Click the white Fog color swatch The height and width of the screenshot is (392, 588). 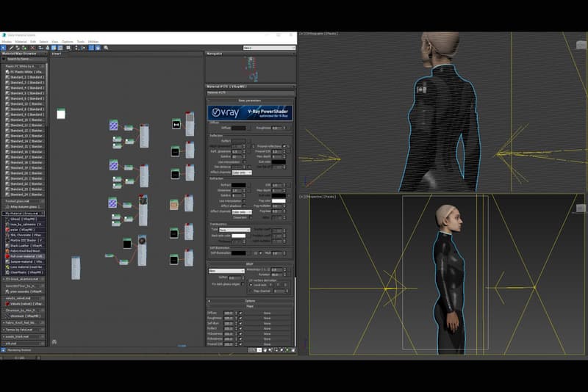(x=279, y=200)
